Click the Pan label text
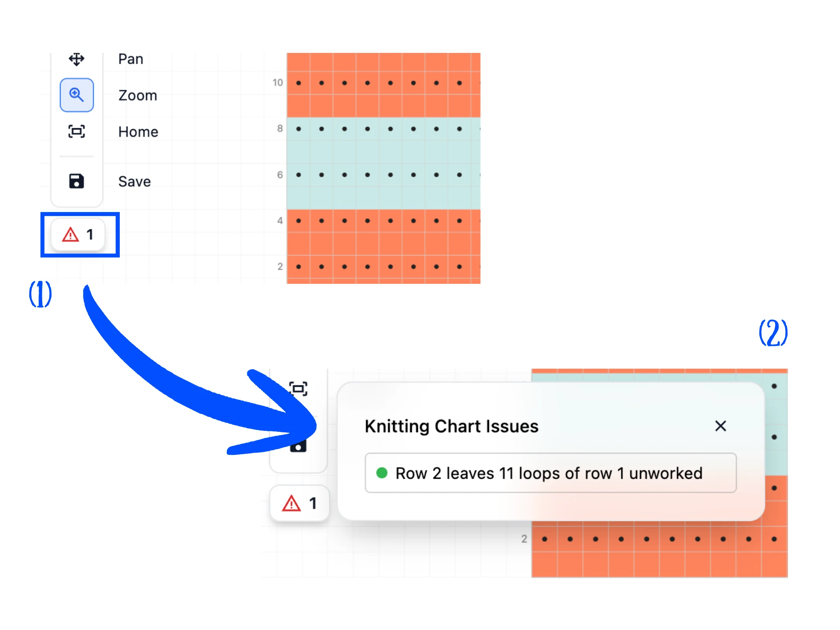Screen dimensions: 840x630 click(131, 59)
